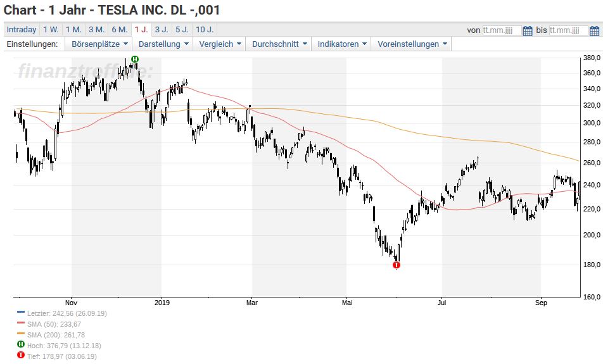
Task: Open the 'bis' date calendar picker icon
Action: (594, 31)
